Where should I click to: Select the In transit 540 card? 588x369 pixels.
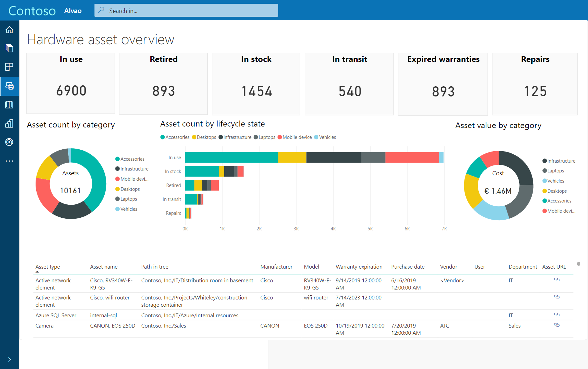pyautogui.click(x=349, y=84)
